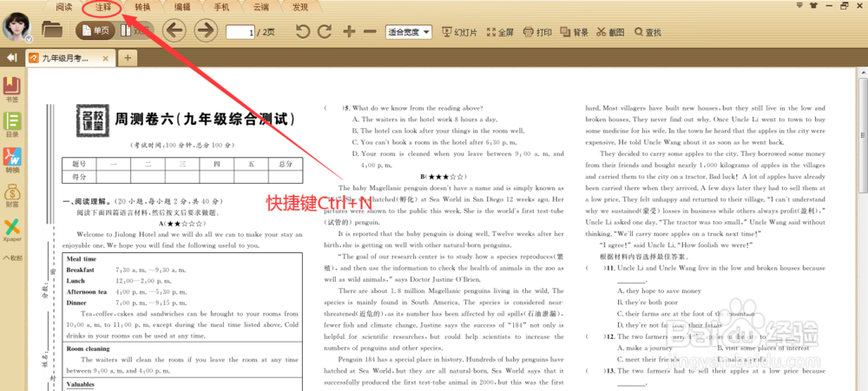Click the vertical scrollbar thumb

pos(863,135)
